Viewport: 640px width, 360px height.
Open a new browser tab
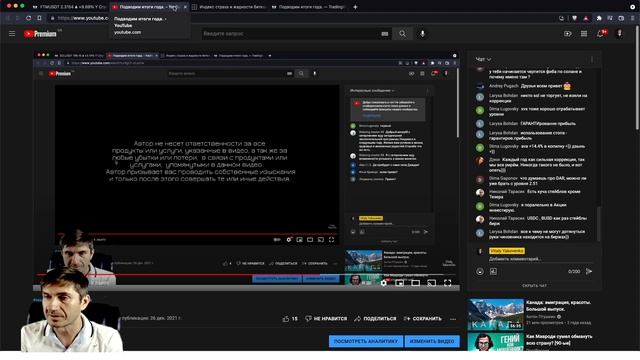coord(355,7)
